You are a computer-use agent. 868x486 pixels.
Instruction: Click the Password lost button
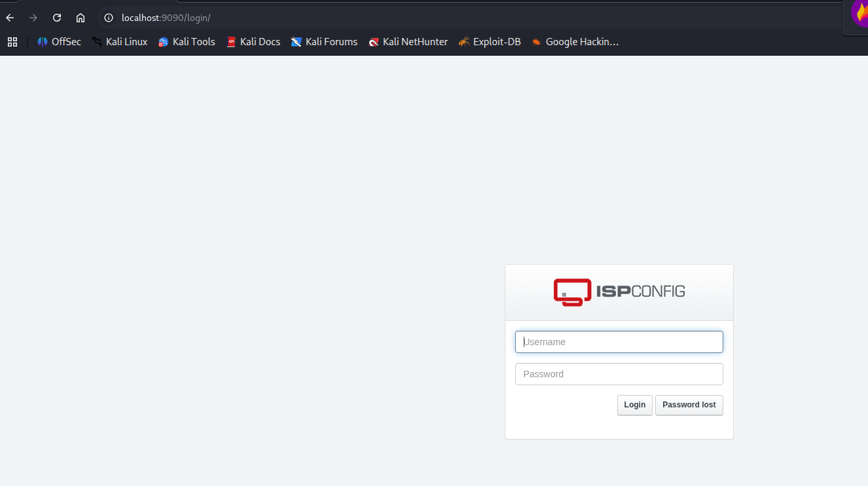point(689,405)
